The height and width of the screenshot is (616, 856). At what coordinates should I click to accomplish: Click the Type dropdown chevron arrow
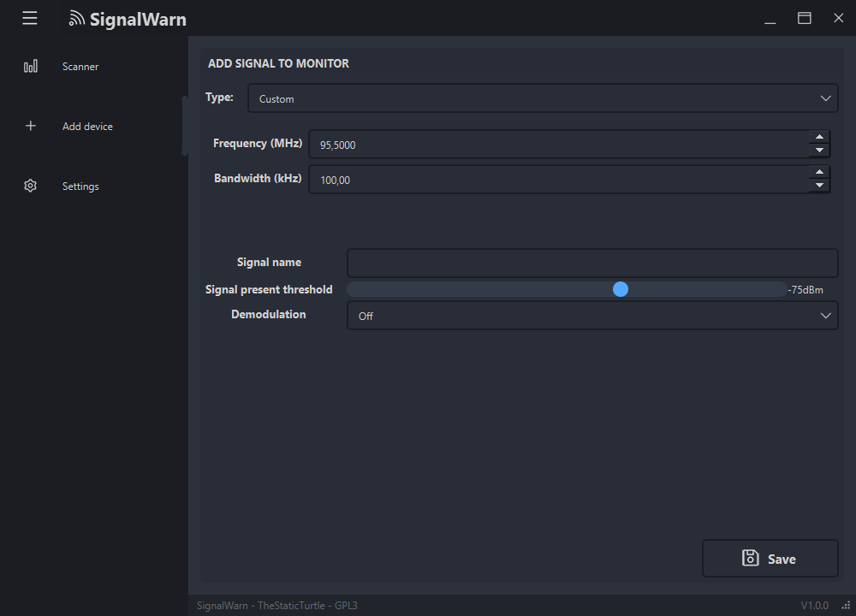(825, 98)
